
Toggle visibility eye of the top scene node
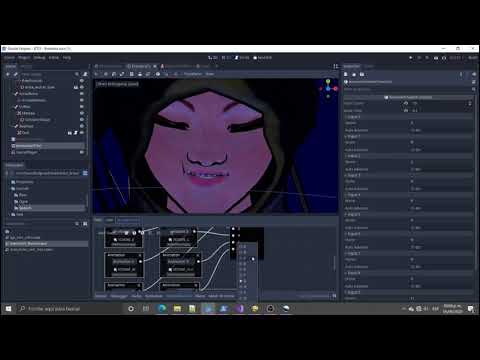(x=82, y=81)
